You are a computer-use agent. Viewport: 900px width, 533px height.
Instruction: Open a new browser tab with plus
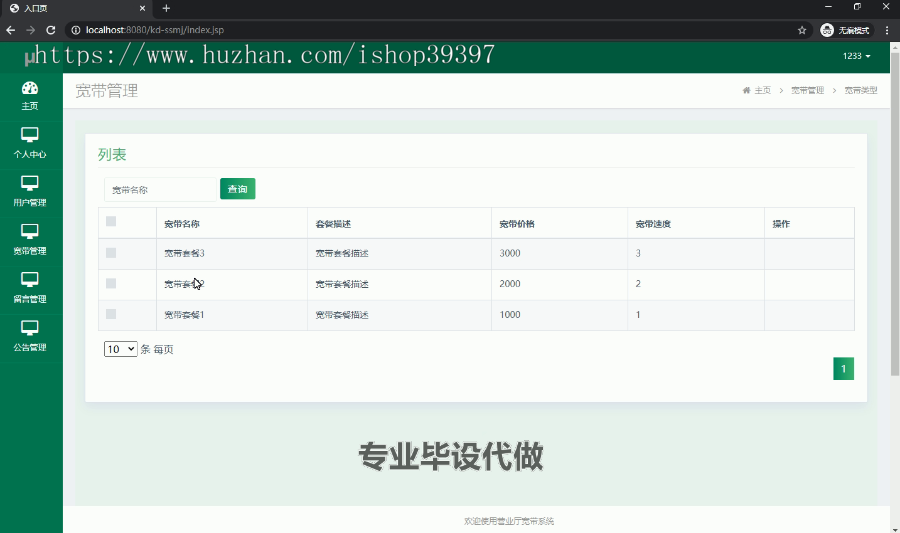166,8
